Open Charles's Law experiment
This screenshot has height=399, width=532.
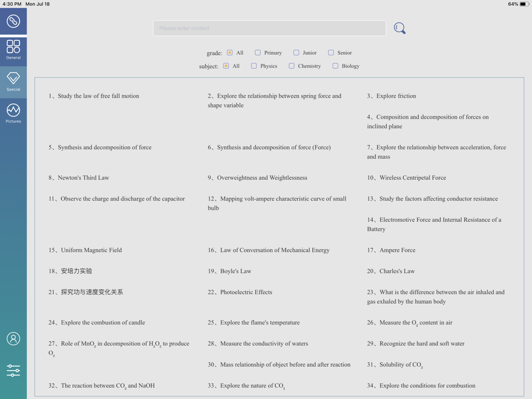click(x=391, y=271)
